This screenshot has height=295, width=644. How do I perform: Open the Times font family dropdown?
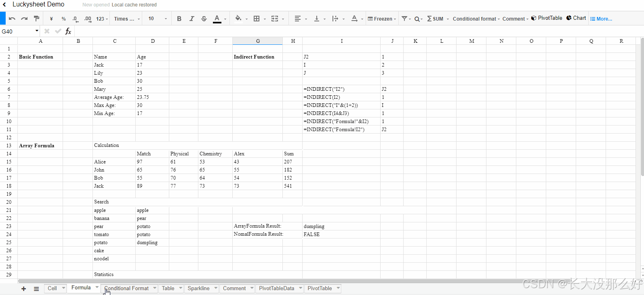(127, 19)
